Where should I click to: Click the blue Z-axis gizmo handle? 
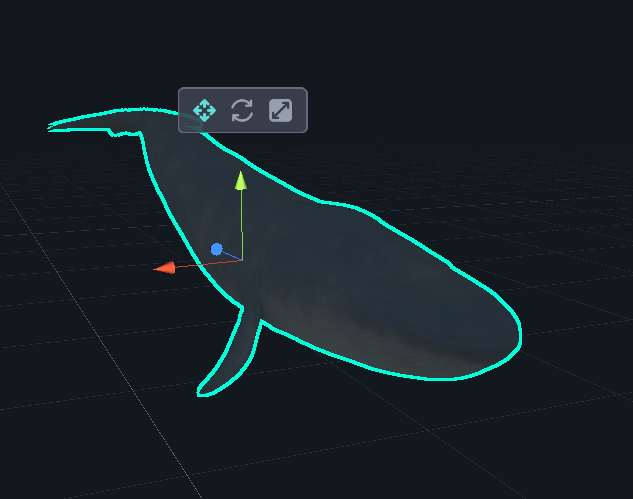click(217, 249)
